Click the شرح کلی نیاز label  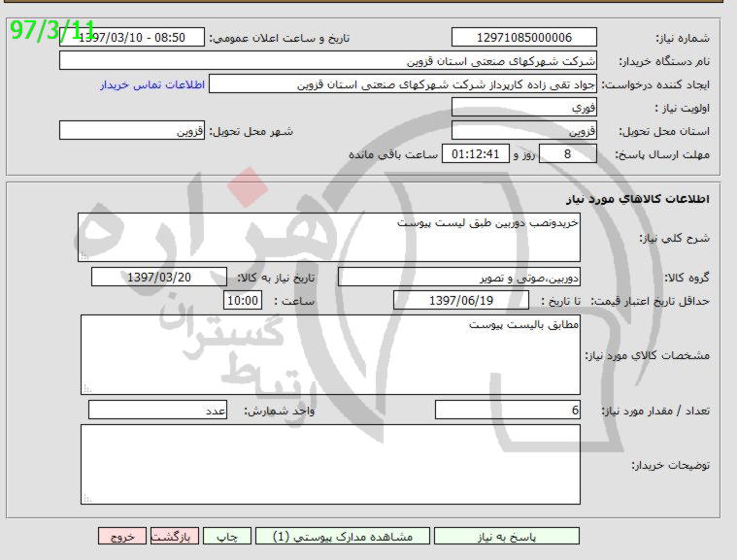point(675,238)
